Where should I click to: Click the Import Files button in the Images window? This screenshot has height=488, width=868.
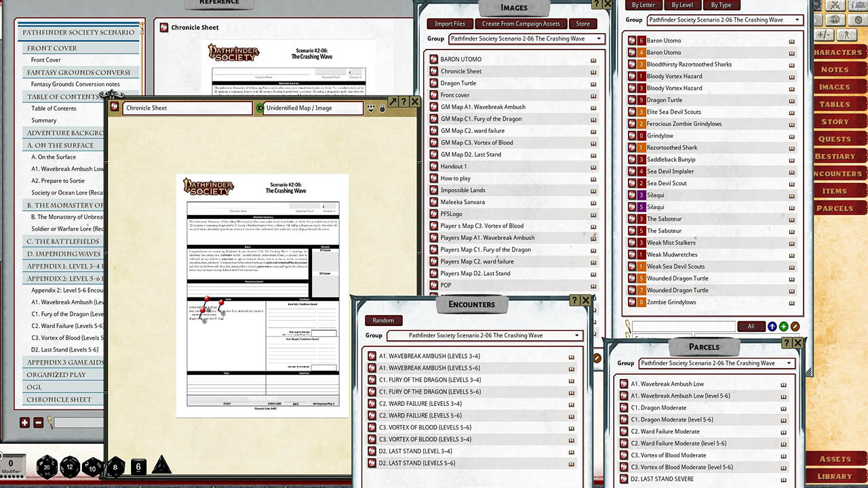tap(449, 23)
